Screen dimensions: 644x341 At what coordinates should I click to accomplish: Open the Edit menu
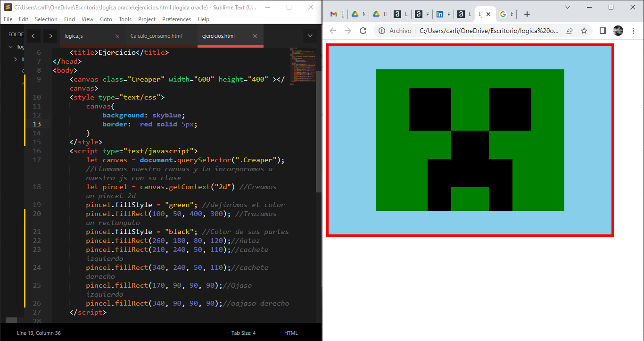24,19
